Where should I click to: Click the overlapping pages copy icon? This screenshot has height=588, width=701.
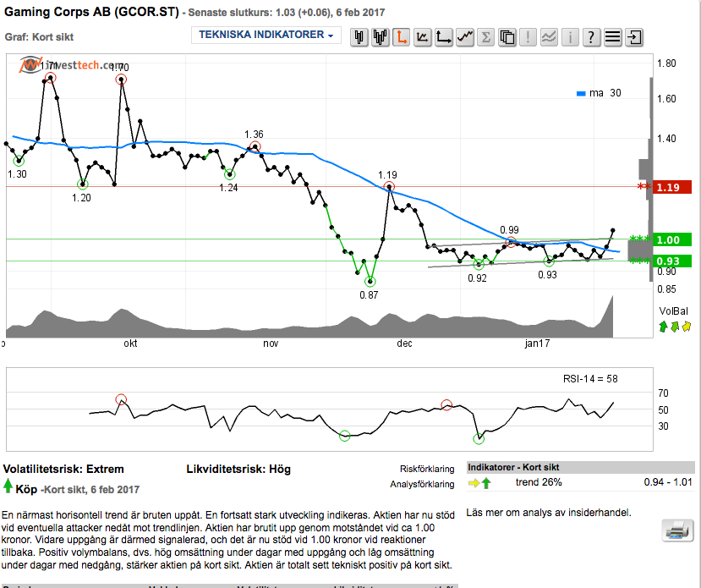point(507,37)
